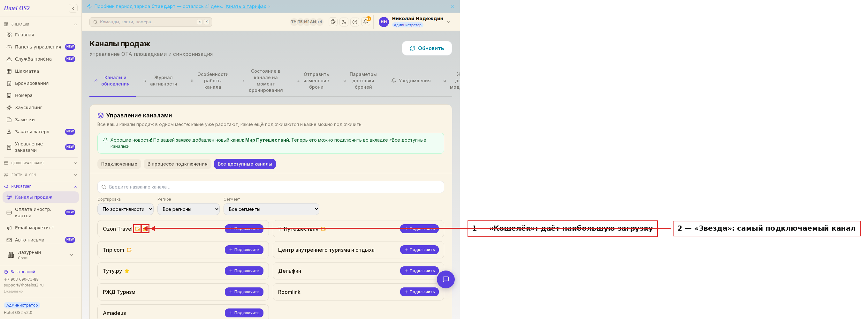Select the В процессе подключения filter
Image resolution: width=868 pixels, height=319 pixels.
177,164
